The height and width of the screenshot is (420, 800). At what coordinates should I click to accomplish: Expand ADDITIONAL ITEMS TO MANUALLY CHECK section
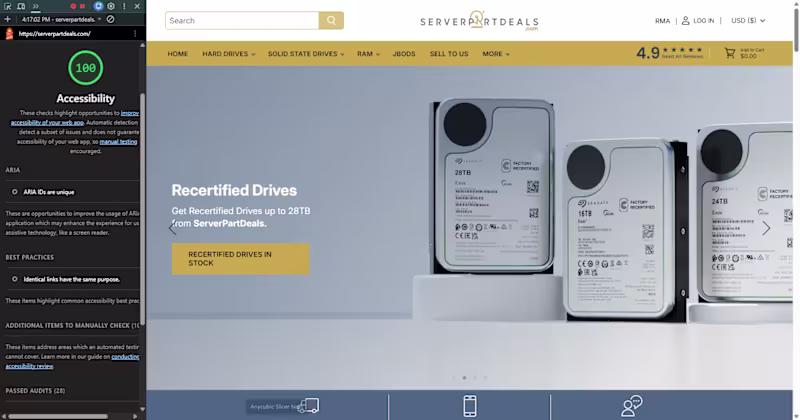coord(72,326)
